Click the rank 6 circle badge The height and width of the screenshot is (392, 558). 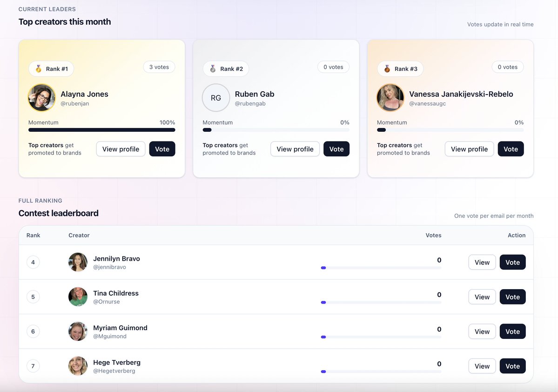click(33, 331)
